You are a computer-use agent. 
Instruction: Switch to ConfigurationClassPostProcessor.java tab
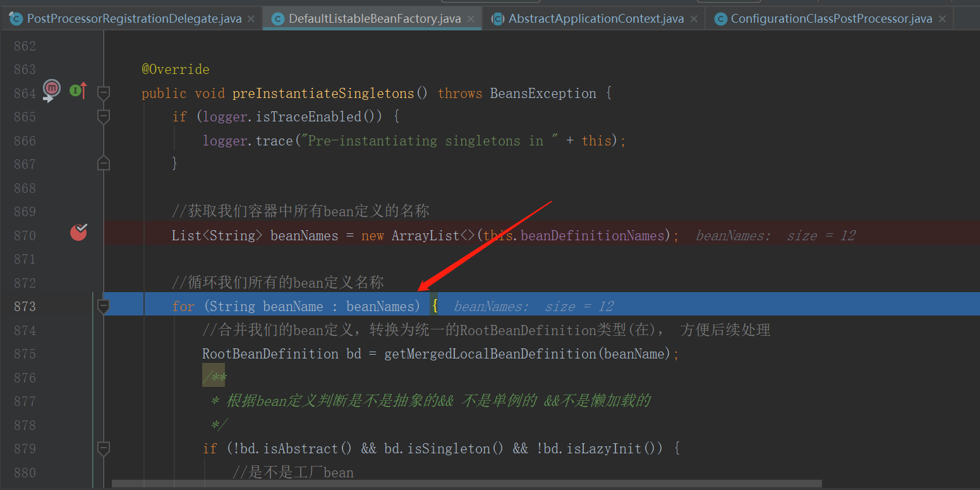(831, 18)
